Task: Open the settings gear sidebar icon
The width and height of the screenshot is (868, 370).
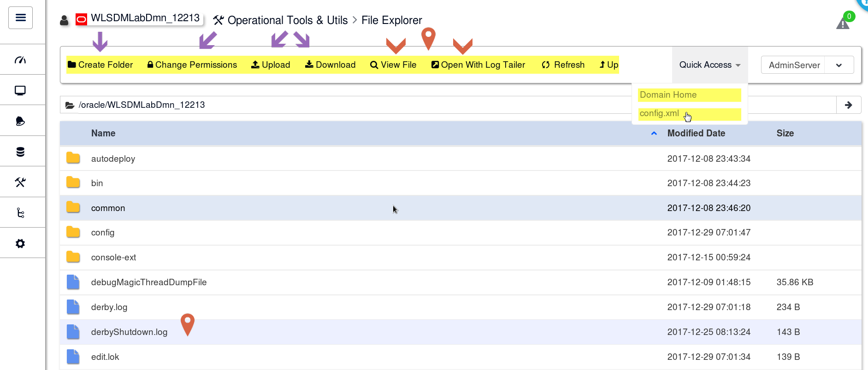Action: pos(20,243)
